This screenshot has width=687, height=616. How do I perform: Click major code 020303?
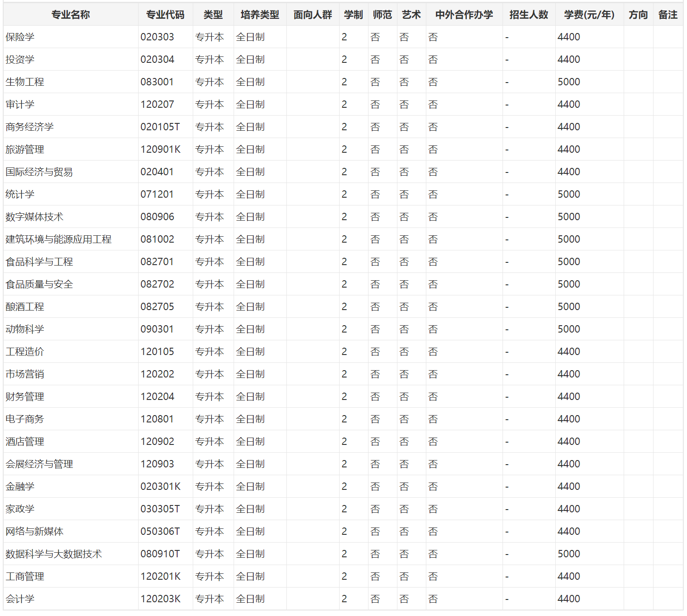[157, 37]
